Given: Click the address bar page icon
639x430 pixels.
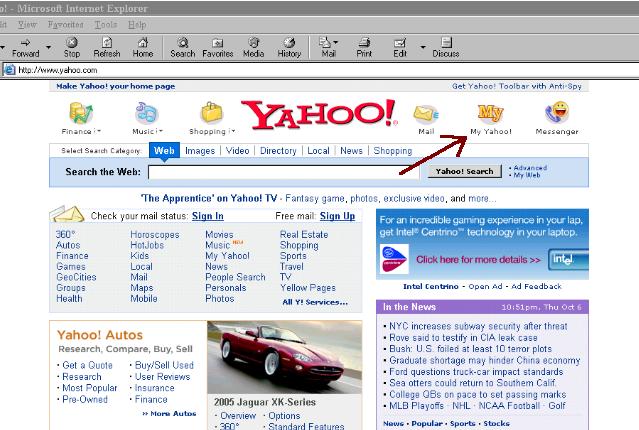Looking at the screenshot, I should point(9,70).
